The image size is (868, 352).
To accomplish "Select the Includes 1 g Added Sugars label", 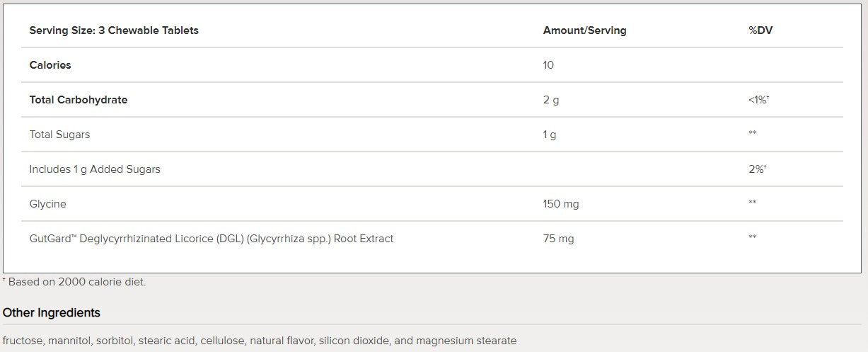I will point(95,169).
